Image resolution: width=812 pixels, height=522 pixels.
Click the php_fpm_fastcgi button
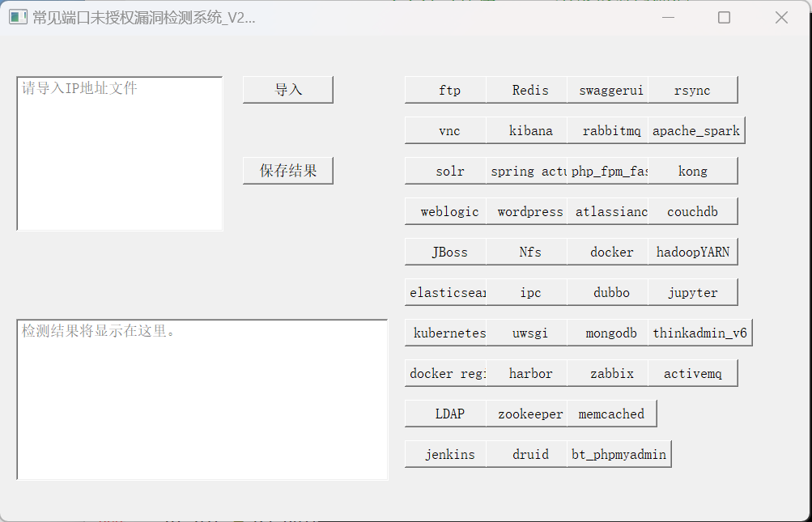tap(607, 171)
